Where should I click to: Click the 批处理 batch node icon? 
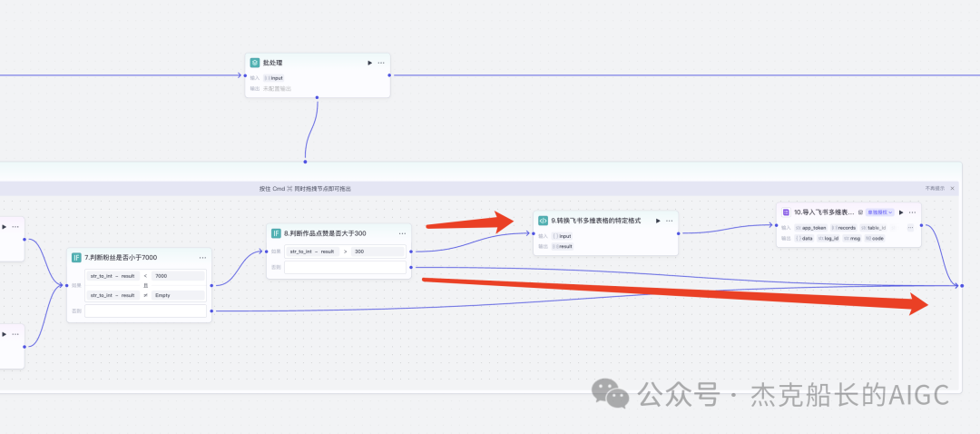pos(255,64)
